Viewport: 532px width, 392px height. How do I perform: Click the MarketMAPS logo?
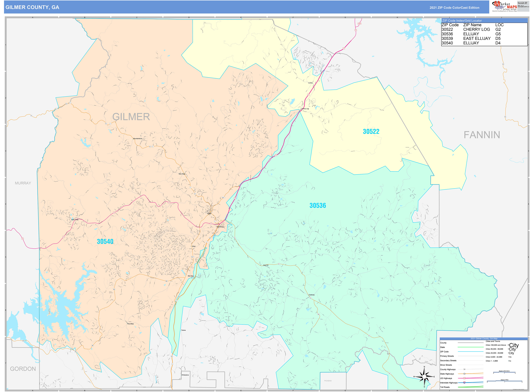tap(505, 6)
